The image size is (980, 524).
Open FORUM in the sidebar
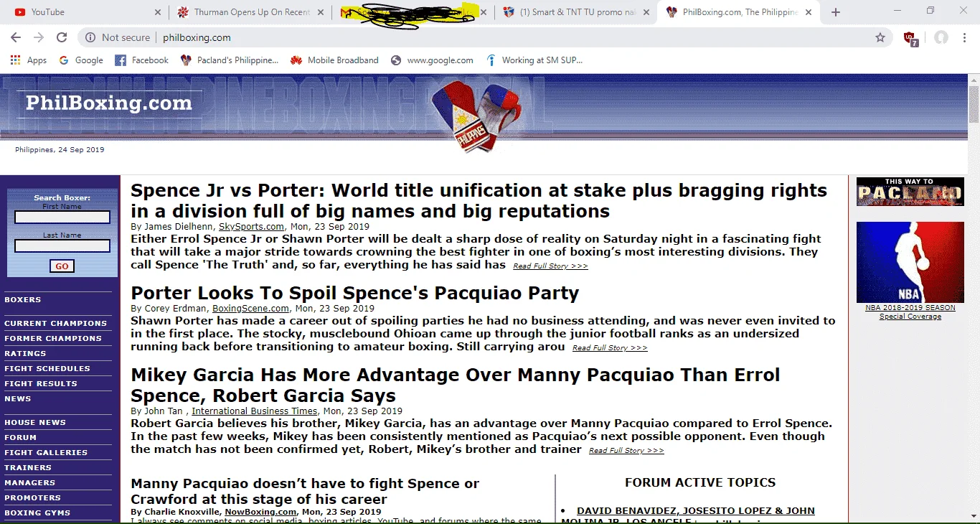20,437
